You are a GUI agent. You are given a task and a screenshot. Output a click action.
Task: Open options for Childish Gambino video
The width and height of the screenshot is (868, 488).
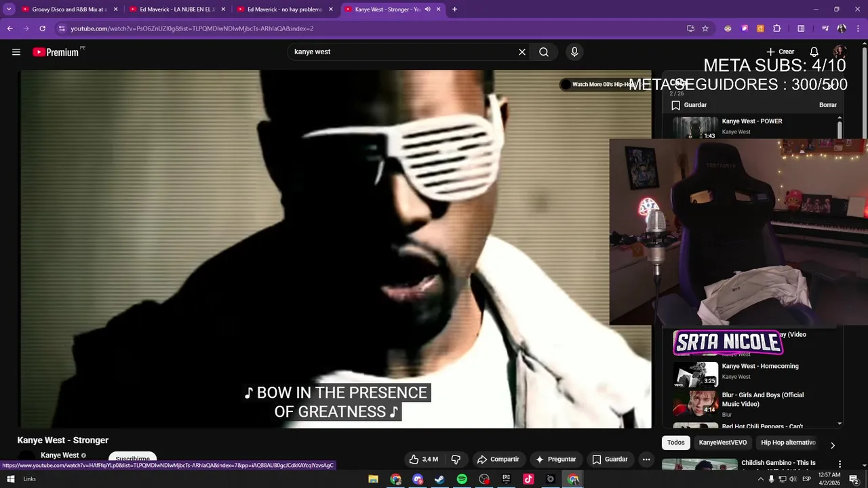tap(840, 464)
